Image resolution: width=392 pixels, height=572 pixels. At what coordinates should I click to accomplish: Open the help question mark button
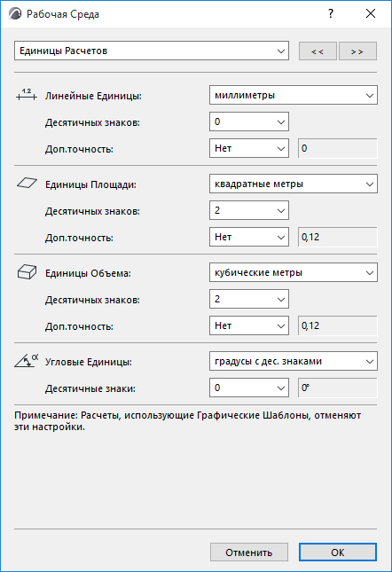pos(331,14)
